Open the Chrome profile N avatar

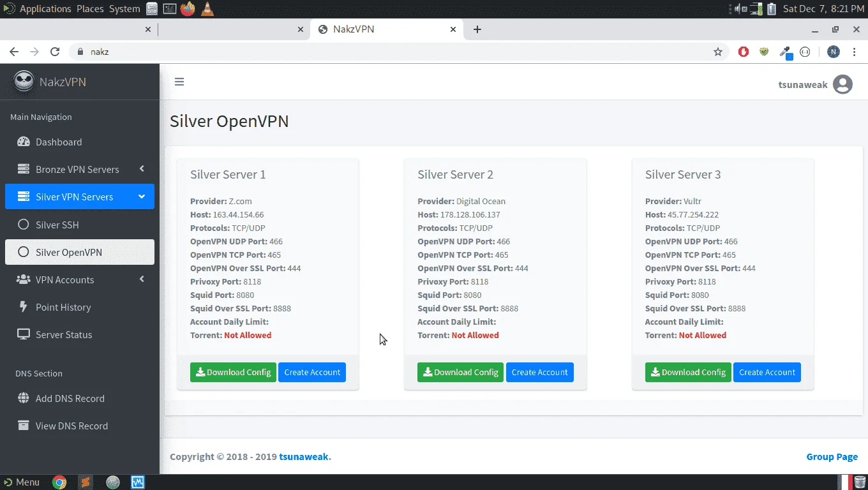pos(834,52)
